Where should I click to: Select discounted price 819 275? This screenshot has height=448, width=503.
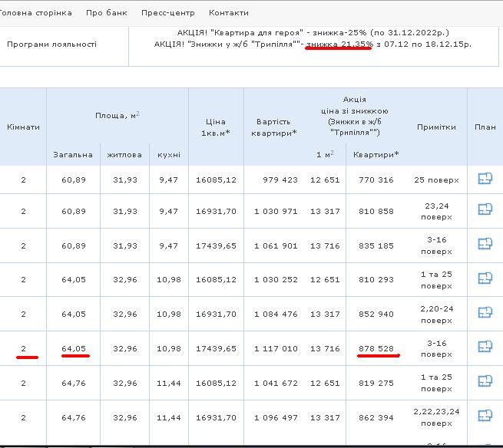tap(376, 384)
